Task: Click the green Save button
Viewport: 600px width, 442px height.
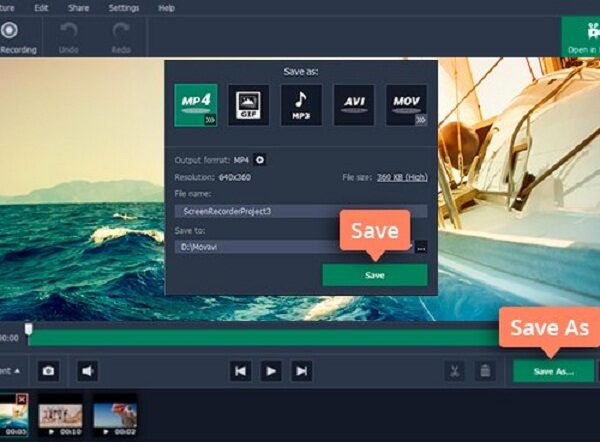Action: point(374,275)
